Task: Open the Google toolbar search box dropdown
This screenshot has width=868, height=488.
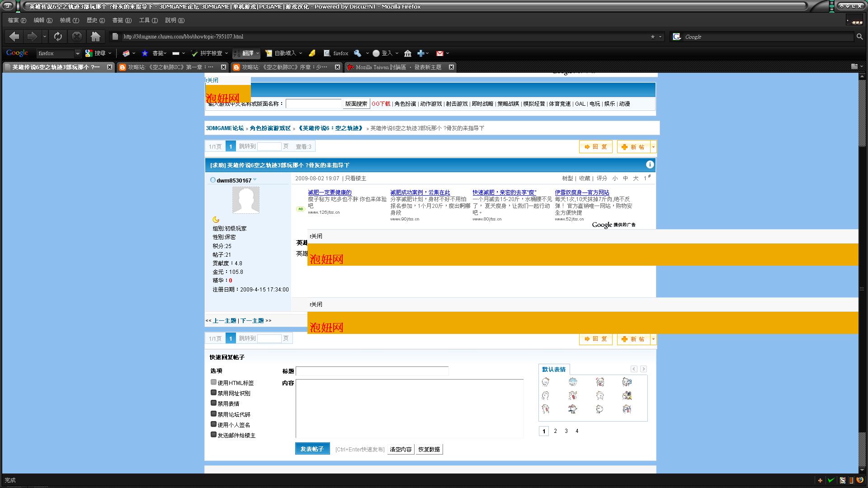Action: click(x=77, y=53)
